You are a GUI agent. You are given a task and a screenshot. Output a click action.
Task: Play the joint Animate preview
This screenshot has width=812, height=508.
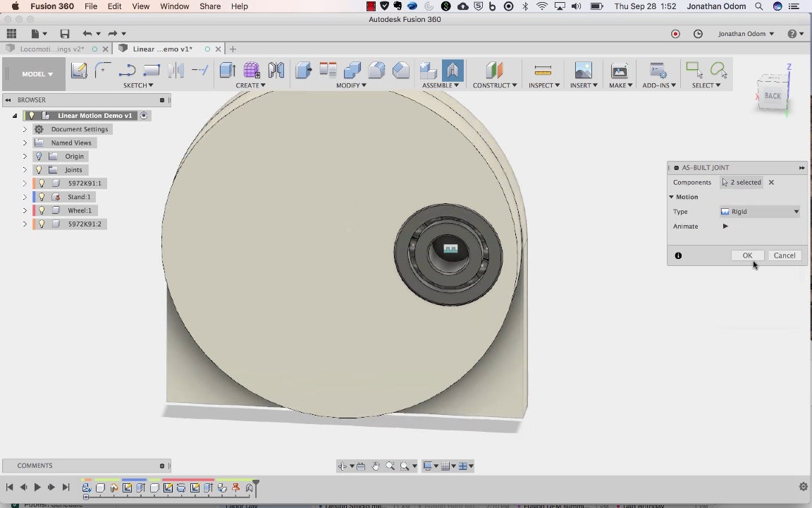click(x=725, y=226)
